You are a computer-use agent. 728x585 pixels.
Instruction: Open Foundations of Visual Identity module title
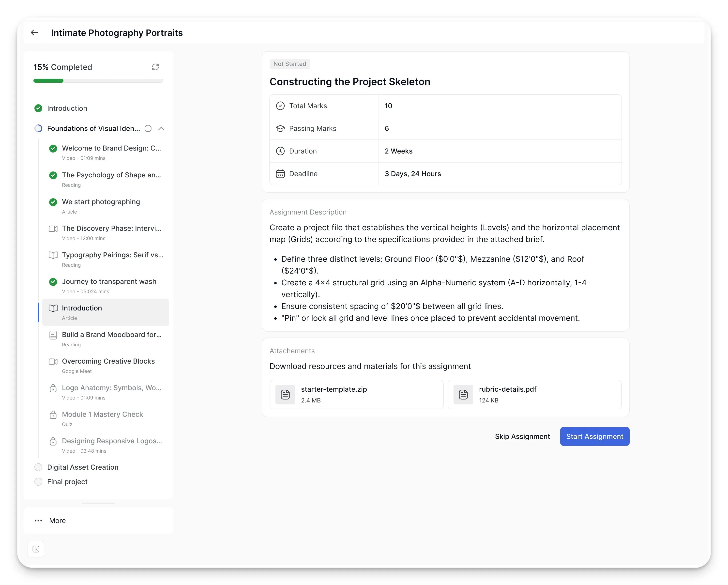coord(93,128)
